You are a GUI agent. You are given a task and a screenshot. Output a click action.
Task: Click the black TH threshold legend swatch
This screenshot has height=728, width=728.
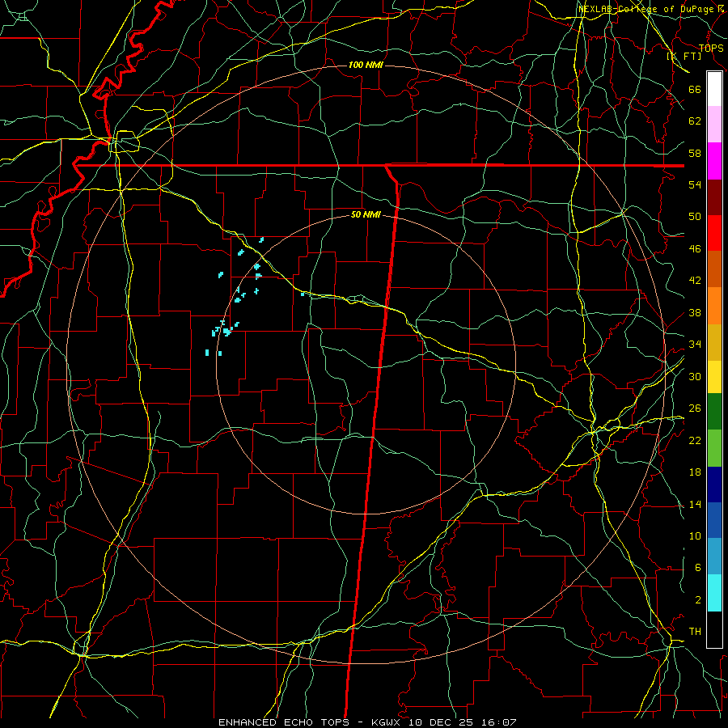pos(714,629)
